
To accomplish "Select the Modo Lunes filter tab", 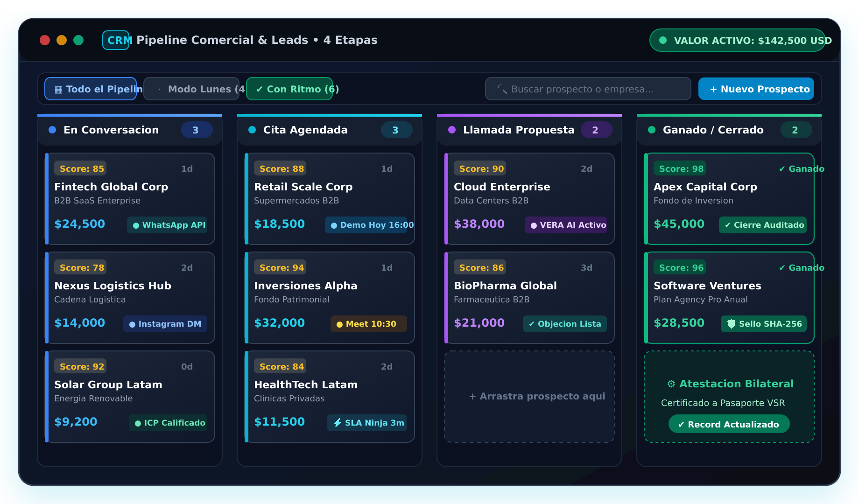I will (191, 89).
